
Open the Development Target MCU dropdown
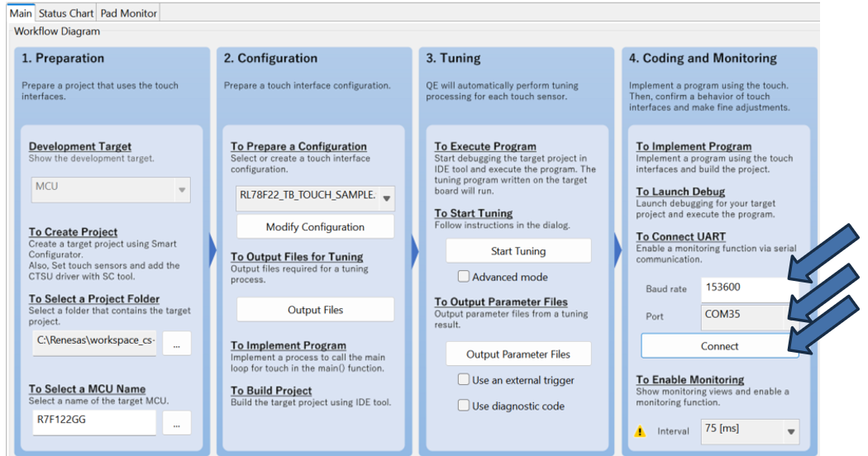tap(111, 189)
